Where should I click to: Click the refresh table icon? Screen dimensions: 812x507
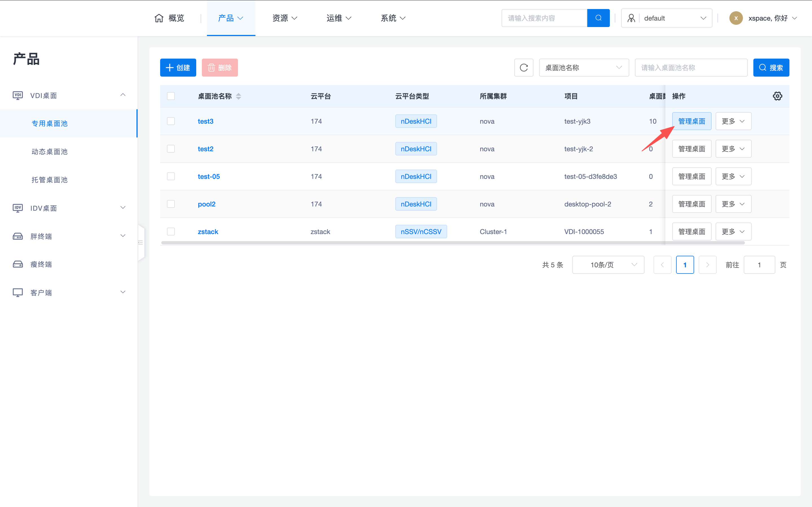pos(524,68)
